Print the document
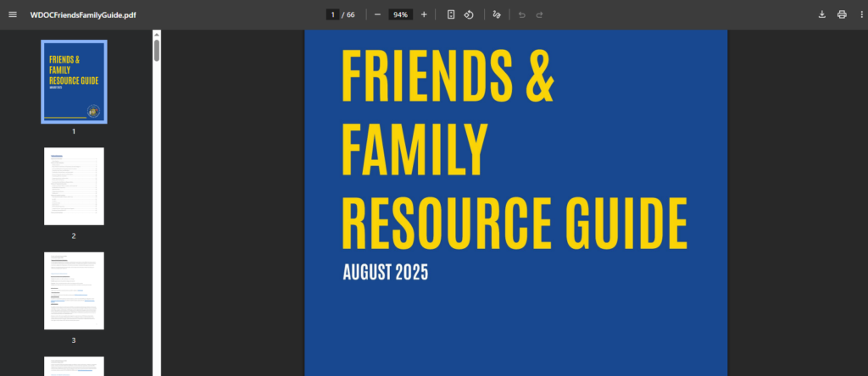Viewport: 868px width, 376px height. pyautogui.click(x=842, y=14)
